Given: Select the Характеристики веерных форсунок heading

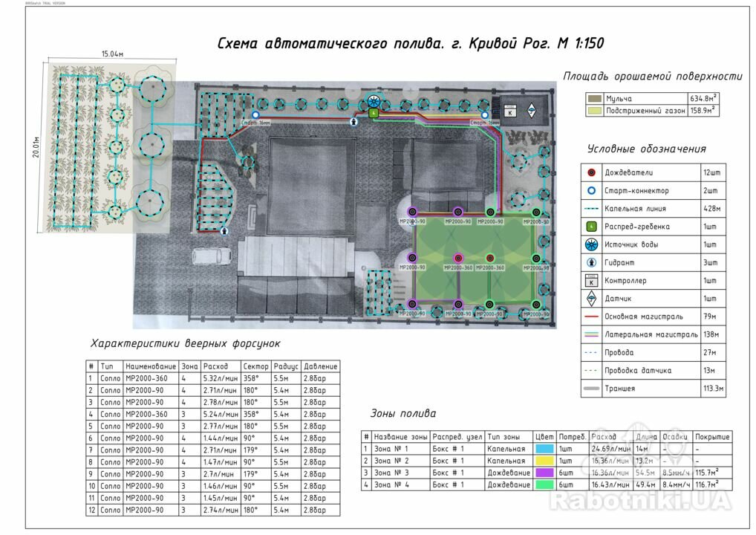Looking at the screenshot, I should pos(185,343).
